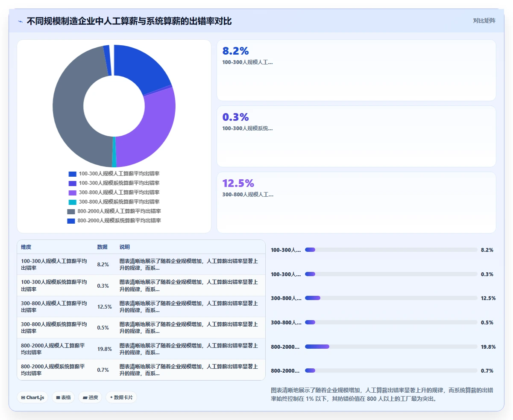Click the 维度 column header
The height and width of the screenshot is (420, 513).
[x=26, y=247]
